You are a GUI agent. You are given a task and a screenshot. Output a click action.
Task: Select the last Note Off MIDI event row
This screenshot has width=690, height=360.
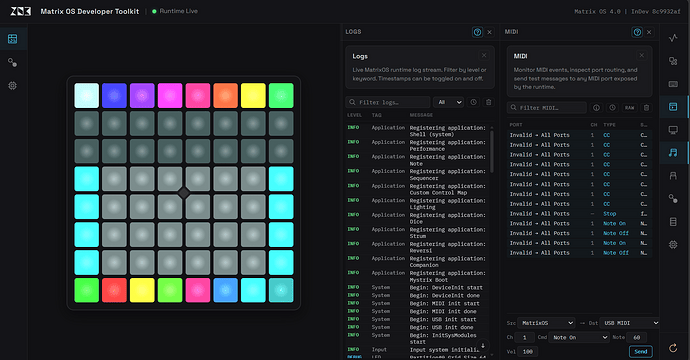pos(579,253)
